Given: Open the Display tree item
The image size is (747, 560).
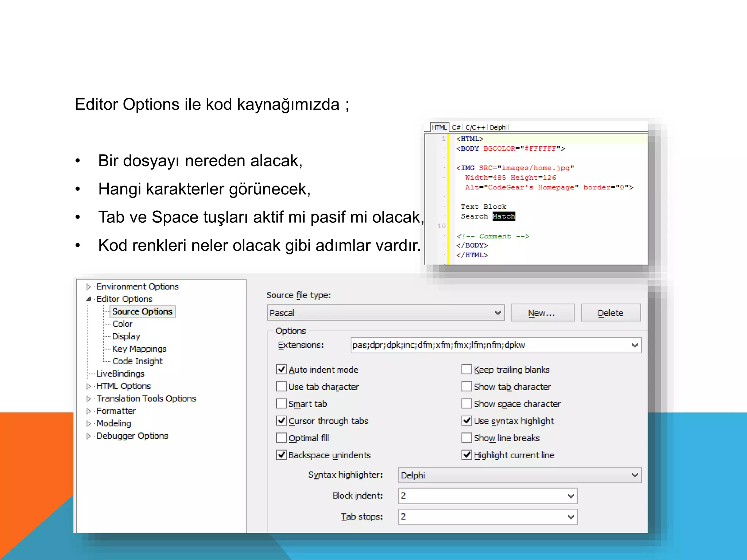Looking at the screenshot, I should (126, 336).
